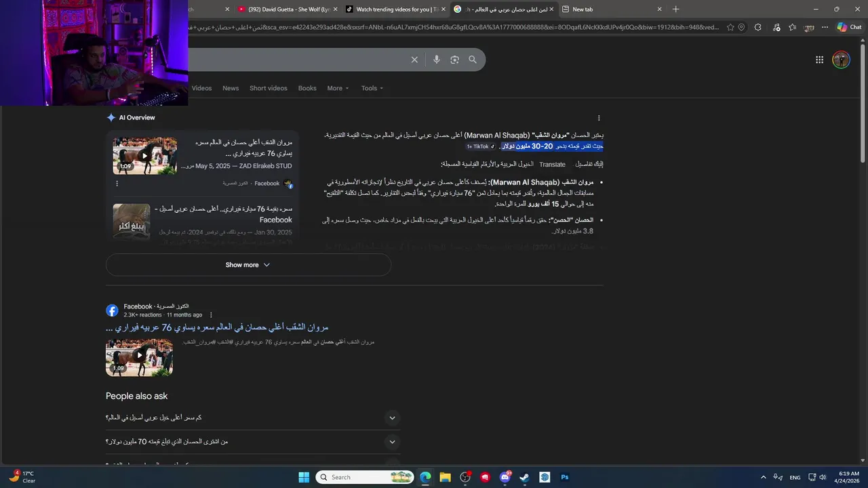The height and width of the screenshot is (488, 868).
Task: Open Discord from taskbar
Action: (x=505, y=477)
